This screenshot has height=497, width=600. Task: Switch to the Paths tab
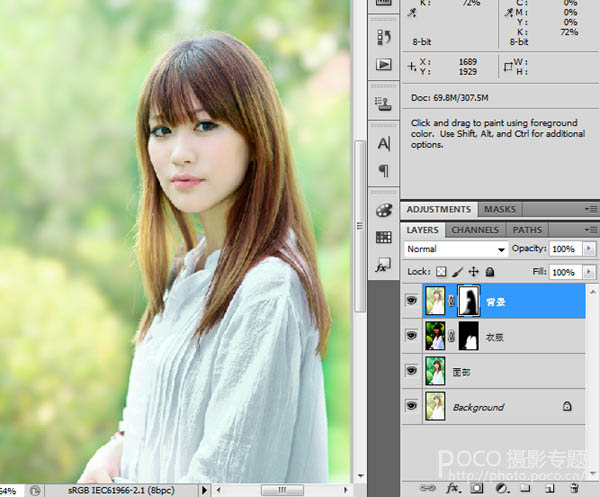click(527, 230)
